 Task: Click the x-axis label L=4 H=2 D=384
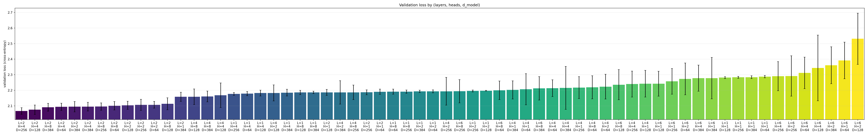coord(340,126)
